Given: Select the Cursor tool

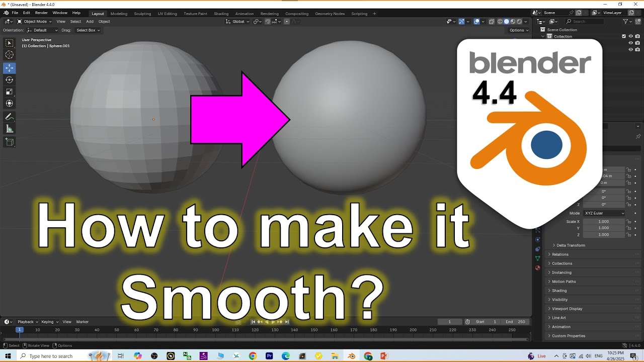Looking at the screenshot, I should [9, 55].
